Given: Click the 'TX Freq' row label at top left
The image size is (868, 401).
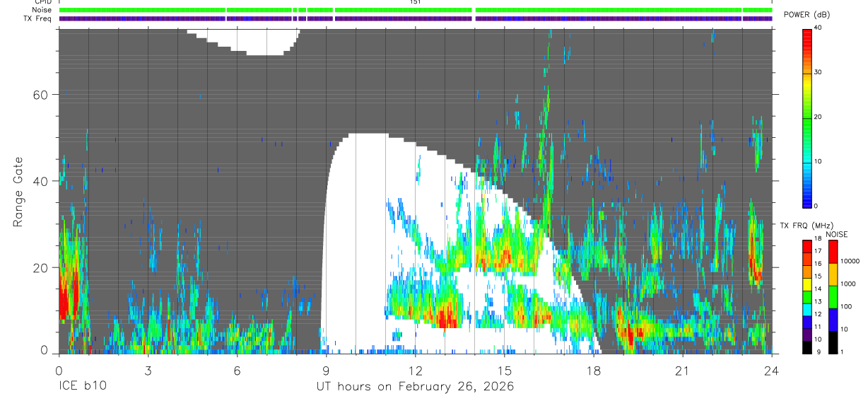Looking at the screenshot, I should click(x=37, y=18).
